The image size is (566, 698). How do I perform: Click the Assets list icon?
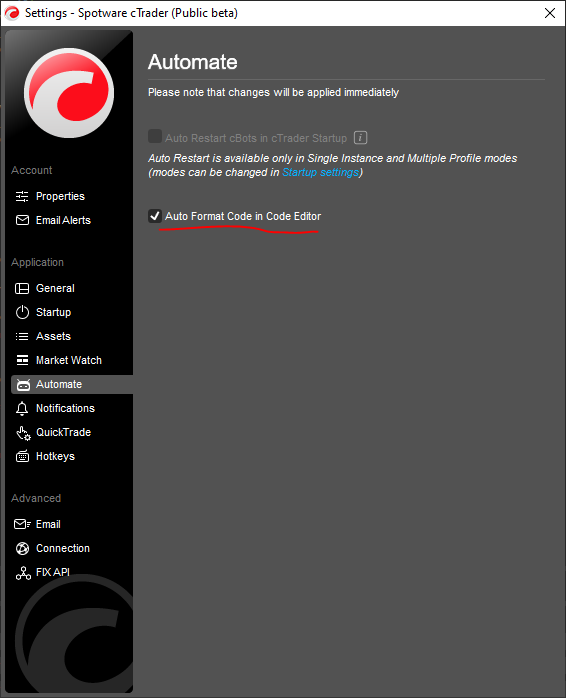[22, 337]
